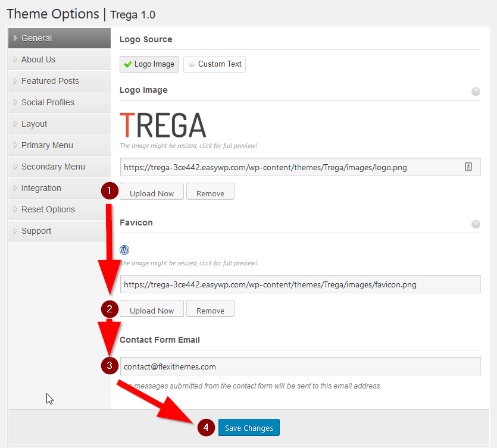This screenshot has height=448, width=497.
Task: Click the Logo Source heading
Action: click(x=146, y=39)
